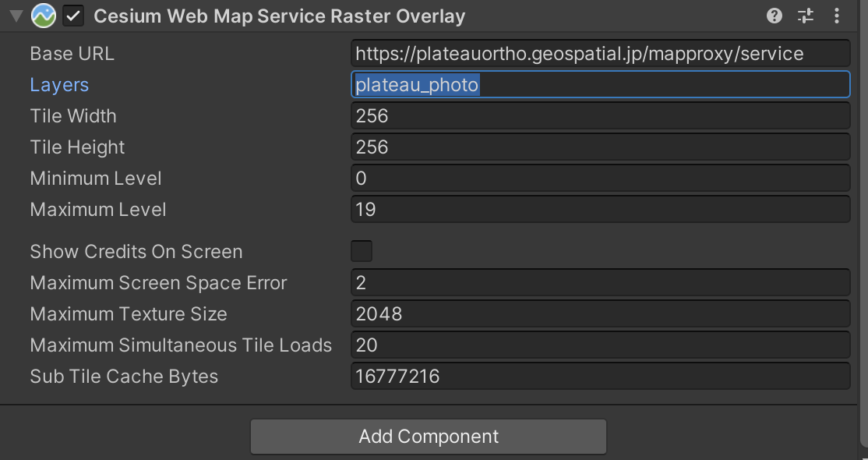
Task: Click the Base URL property label
Action: pos(72,54)
